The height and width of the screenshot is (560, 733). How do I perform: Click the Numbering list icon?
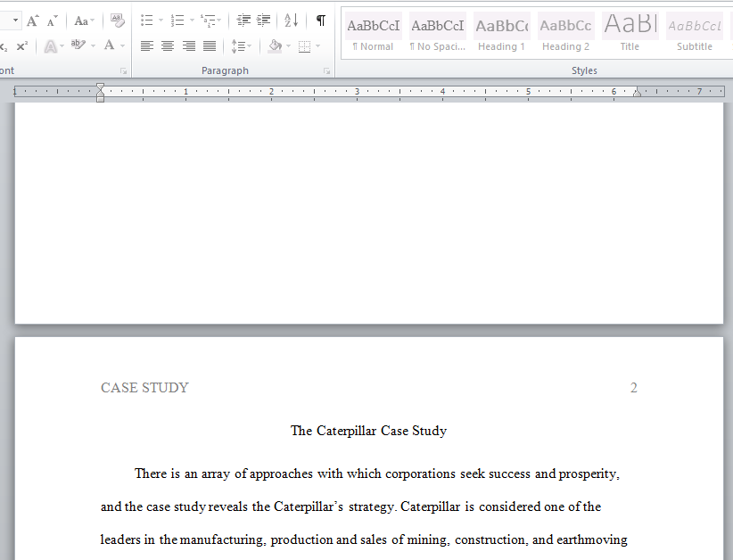177,21
